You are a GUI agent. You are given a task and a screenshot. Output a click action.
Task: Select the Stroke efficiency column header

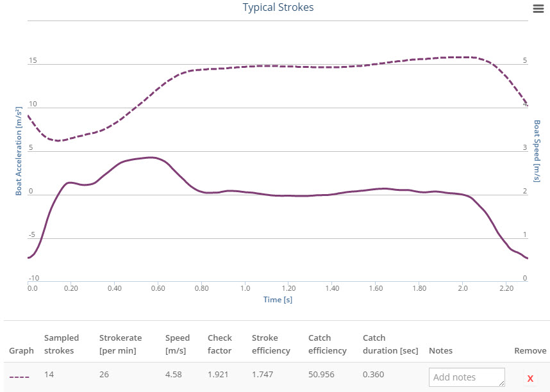(271, 344)
